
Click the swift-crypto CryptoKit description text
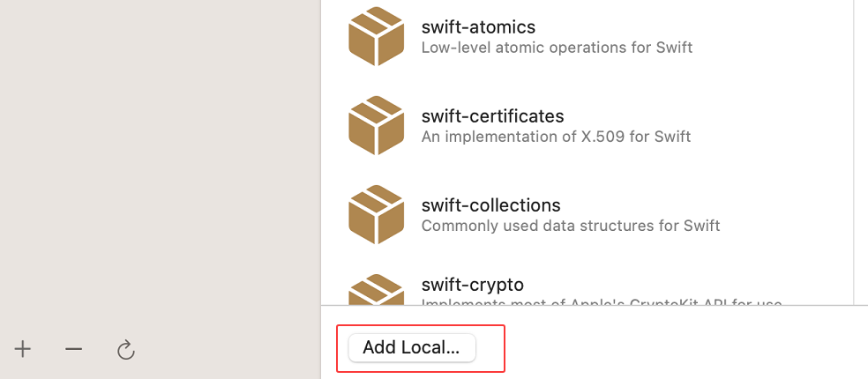[602, 302]
